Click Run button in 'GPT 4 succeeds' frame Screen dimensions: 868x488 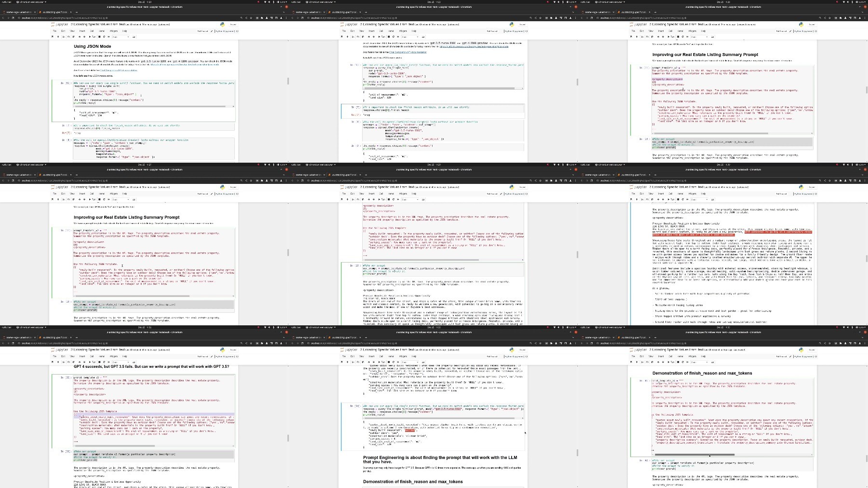92,362
